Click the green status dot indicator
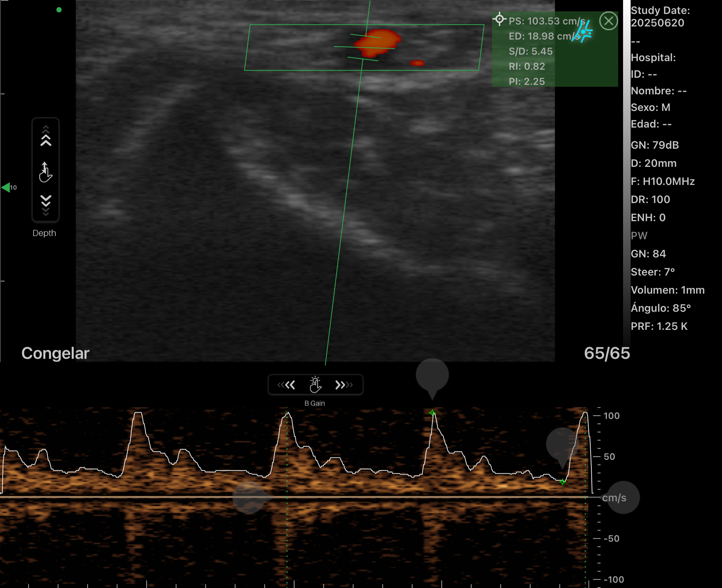Image resolution: width=722 pixels, height=588 pixels. (x=59, y=10)
